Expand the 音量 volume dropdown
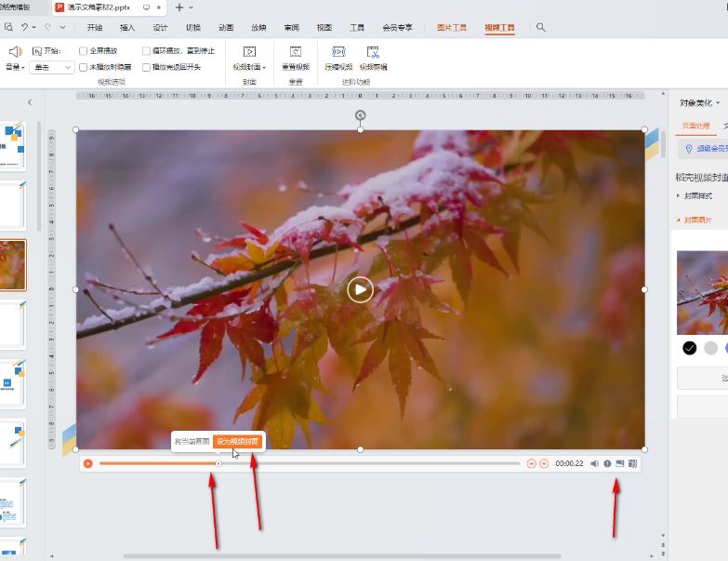 (15, 67)
